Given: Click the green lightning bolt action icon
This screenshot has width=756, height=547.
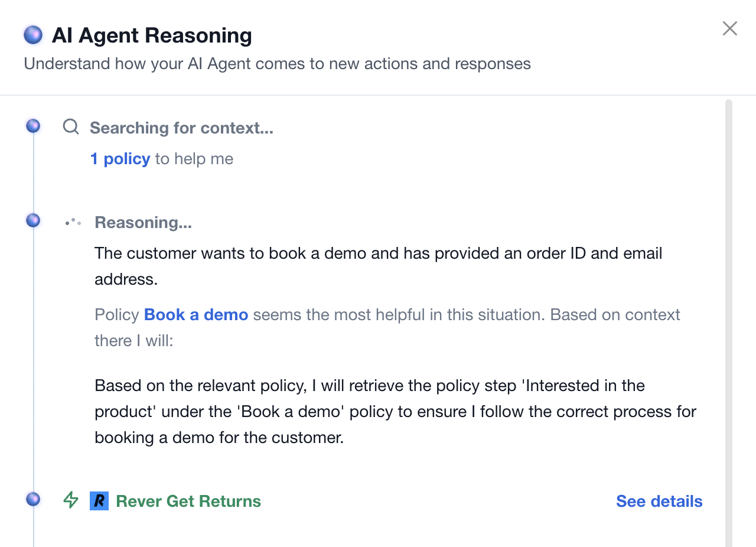Looking at the screenshot, I should [x=71, y=500].
